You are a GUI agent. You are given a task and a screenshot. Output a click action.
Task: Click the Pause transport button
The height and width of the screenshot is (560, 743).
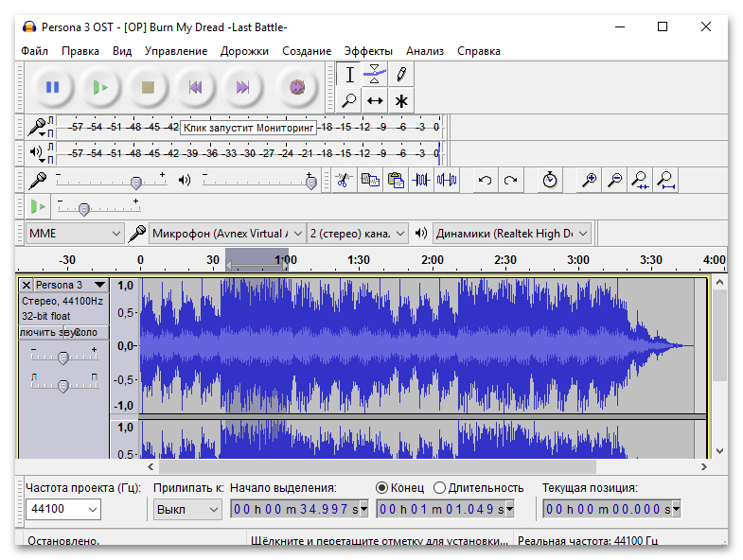(53, 87)
